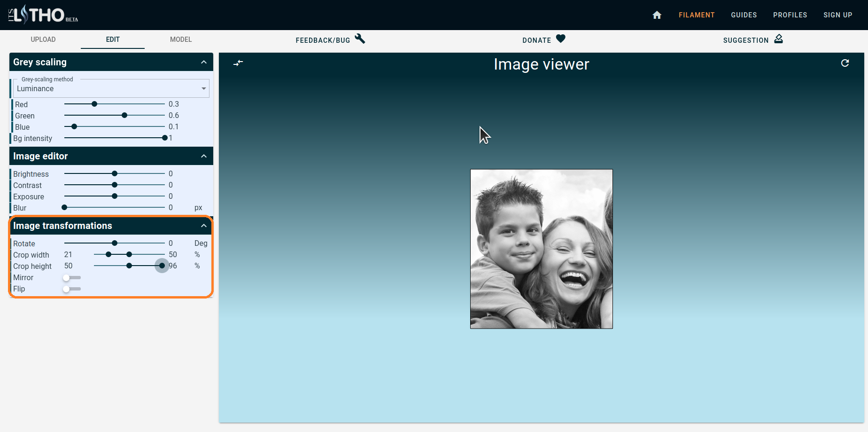Click the Crop height upper handle at 96
868x432 pixels.
click(x=162, y=266)
